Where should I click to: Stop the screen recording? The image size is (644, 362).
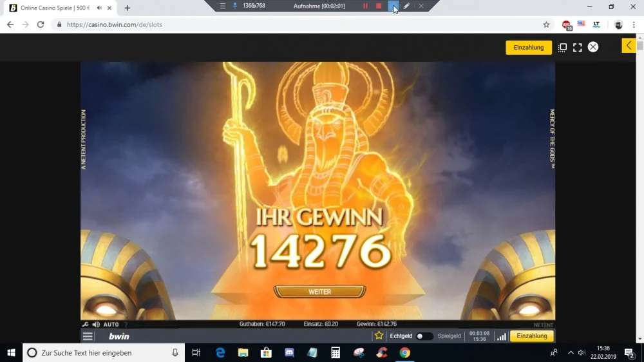point(379,6)
